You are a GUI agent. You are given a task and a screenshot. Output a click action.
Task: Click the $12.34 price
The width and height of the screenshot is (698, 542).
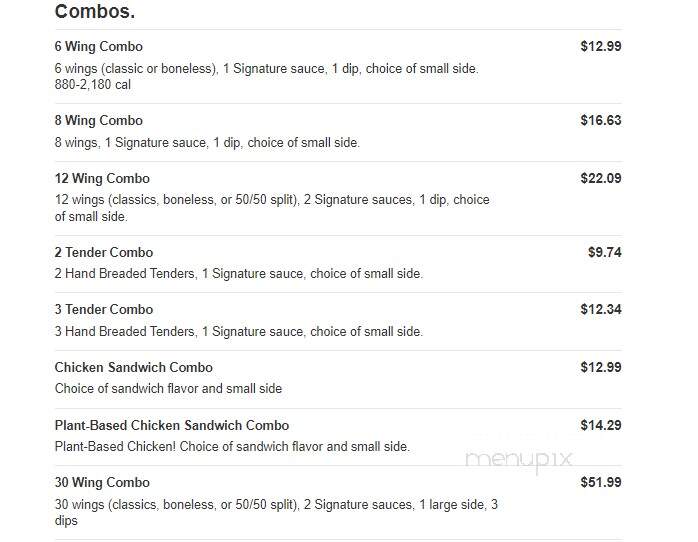pos(601,309)
